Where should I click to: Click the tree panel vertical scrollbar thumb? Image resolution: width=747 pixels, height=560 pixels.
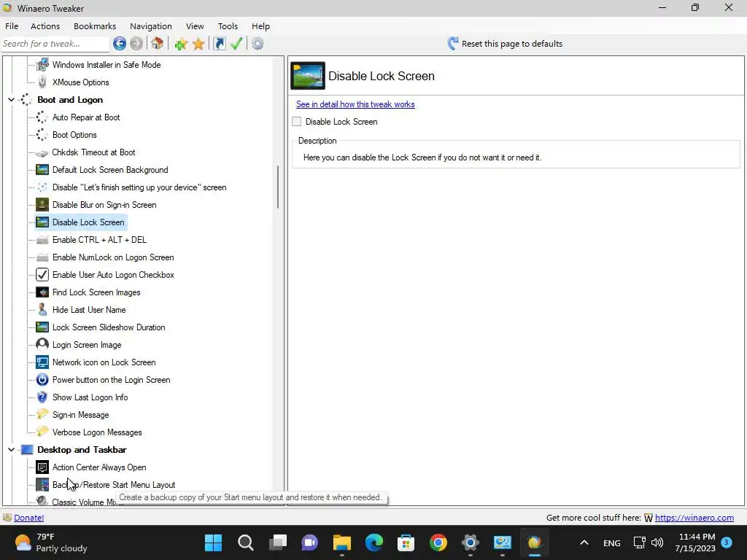click(x=278, y=187)
